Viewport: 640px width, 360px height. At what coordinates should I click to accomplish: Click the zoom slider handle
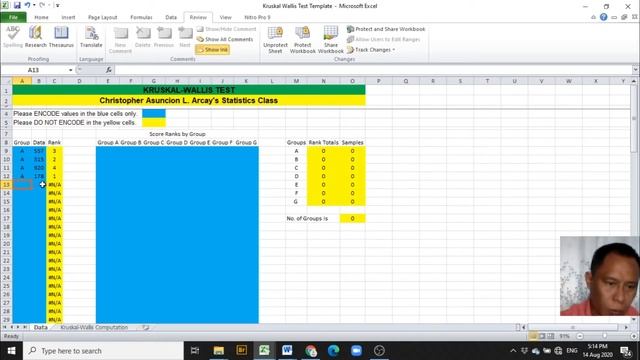[x=605, y=336]
